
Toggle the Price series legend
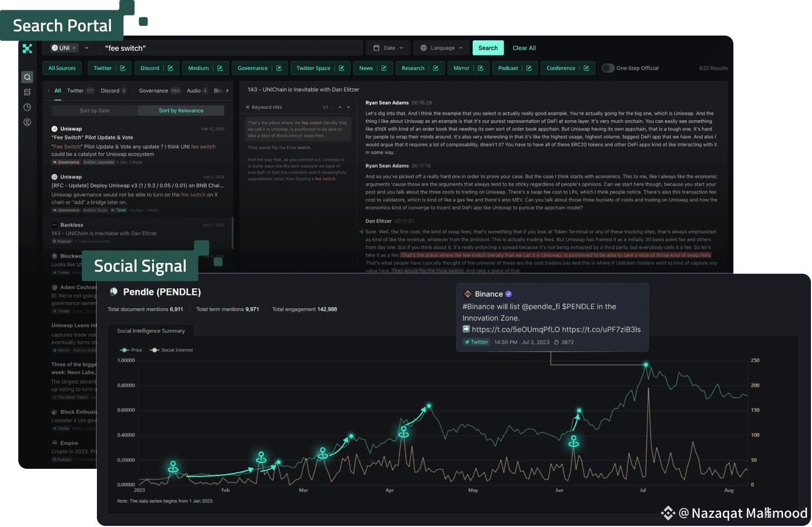click(131, 350)
